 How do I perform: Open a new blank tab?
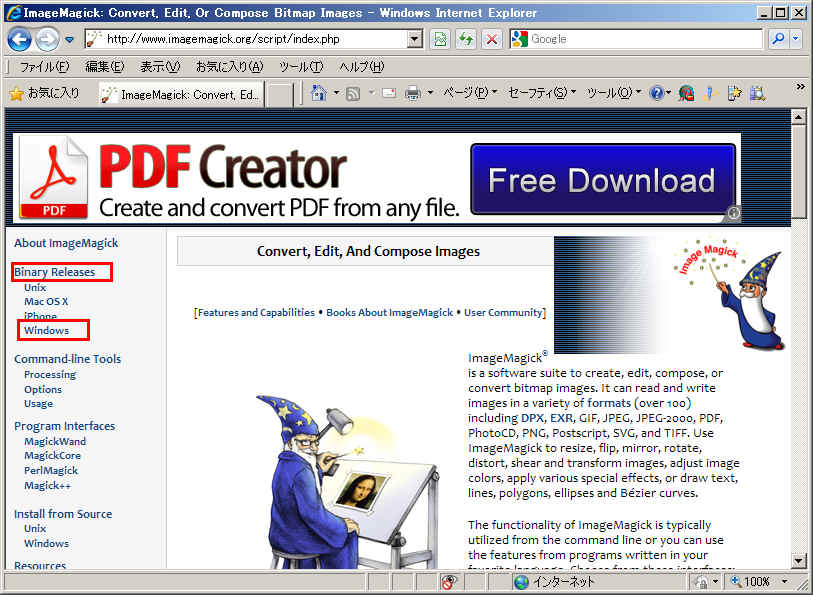(x=281, y=95)
